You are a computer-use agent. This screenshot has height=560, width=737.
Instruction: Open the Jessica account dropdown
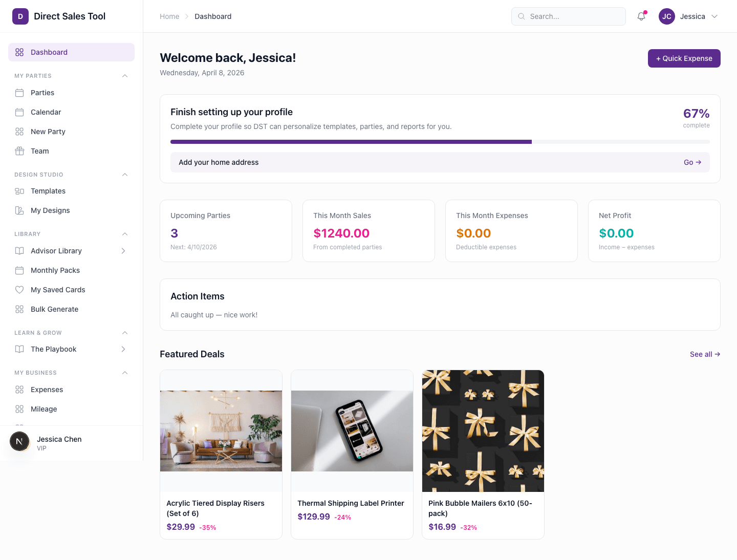pyautogui.click(x=689, y=16)
